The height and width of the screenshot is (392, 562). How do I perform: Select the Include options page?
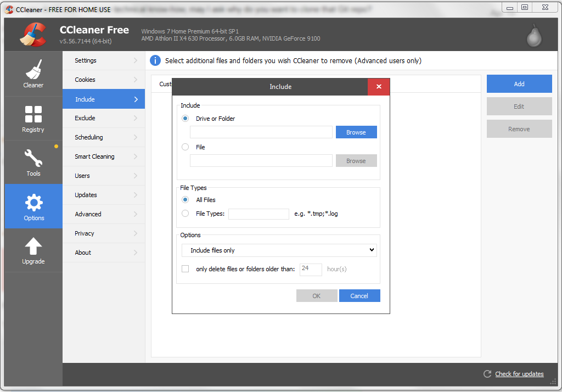point(104,99)
